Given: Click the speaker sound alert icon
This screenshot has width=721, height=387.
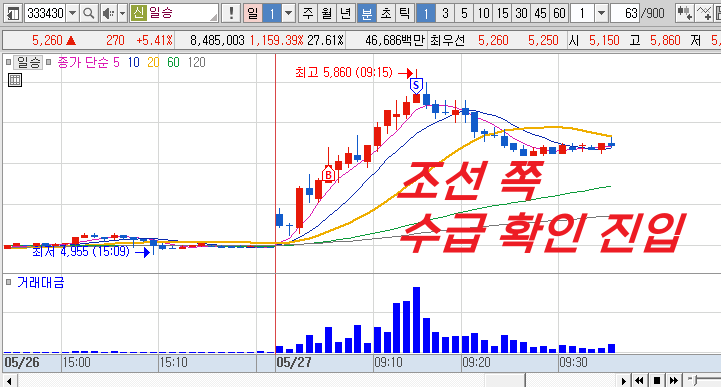Looking at the screenshot, I should pyautogui.click(x=108, y=13).
